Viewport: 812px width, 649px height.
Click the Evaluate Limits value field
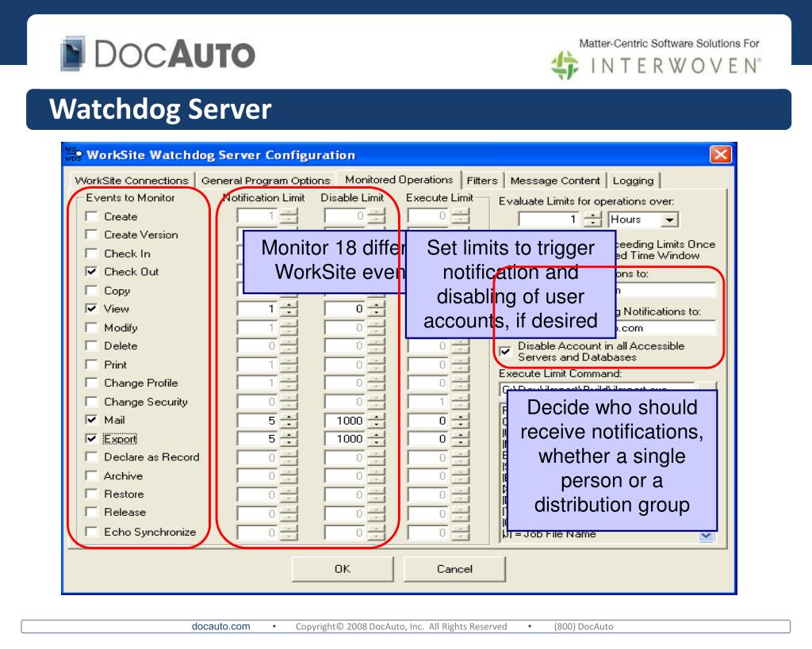tap(550, 220)
